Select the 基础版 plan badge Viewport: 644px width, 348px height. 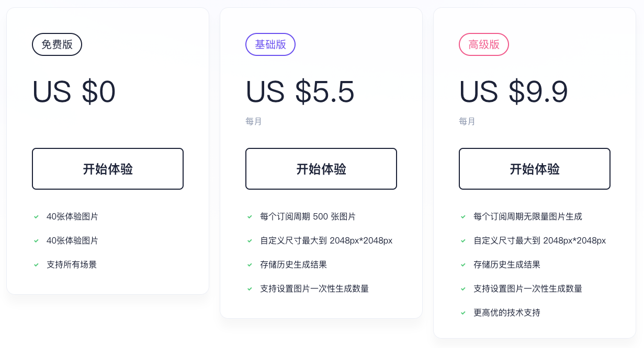[270, 44]
